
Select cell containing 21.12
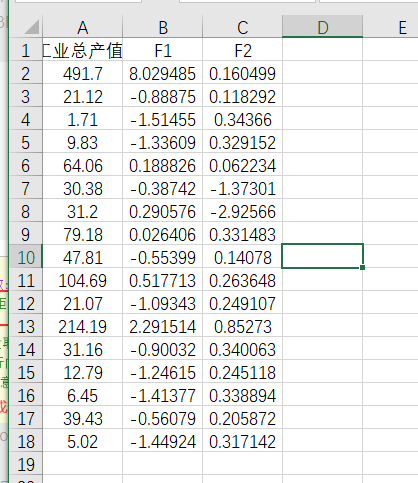83,96
